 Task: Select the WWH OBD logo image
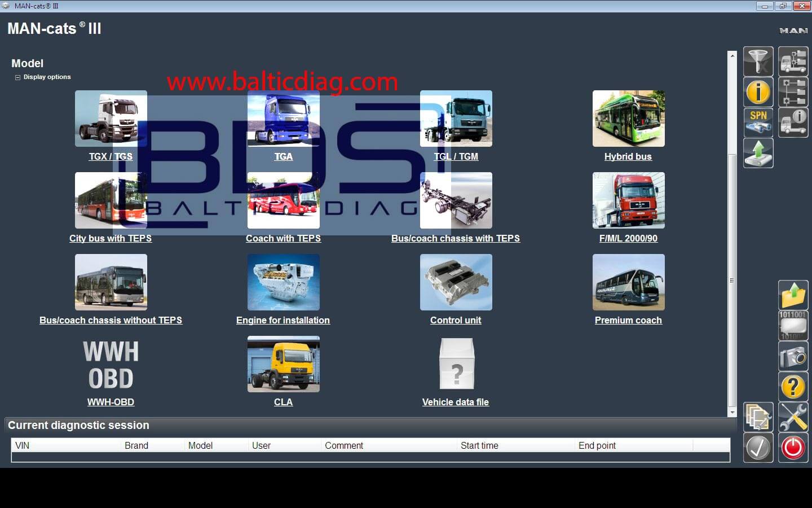coord(111,364)
